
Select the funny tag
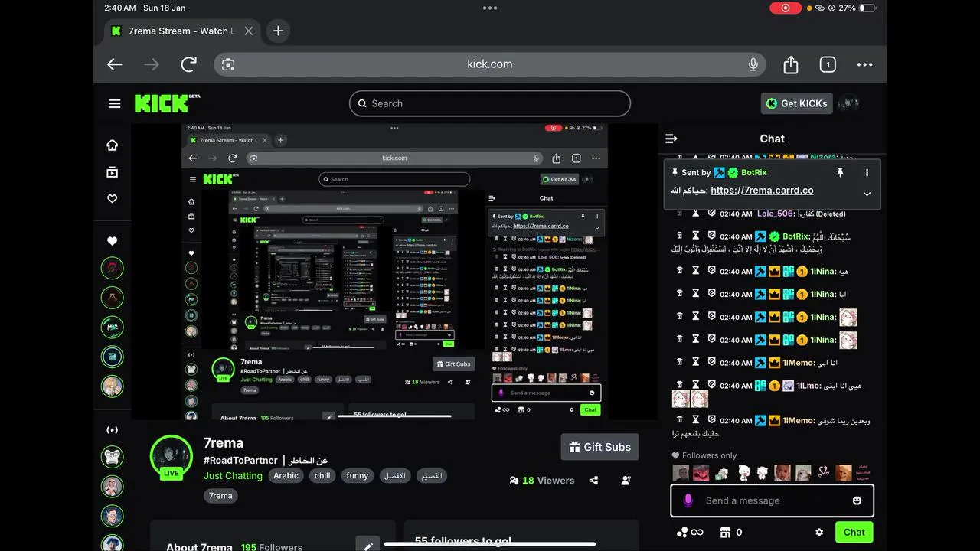(357, 475)
